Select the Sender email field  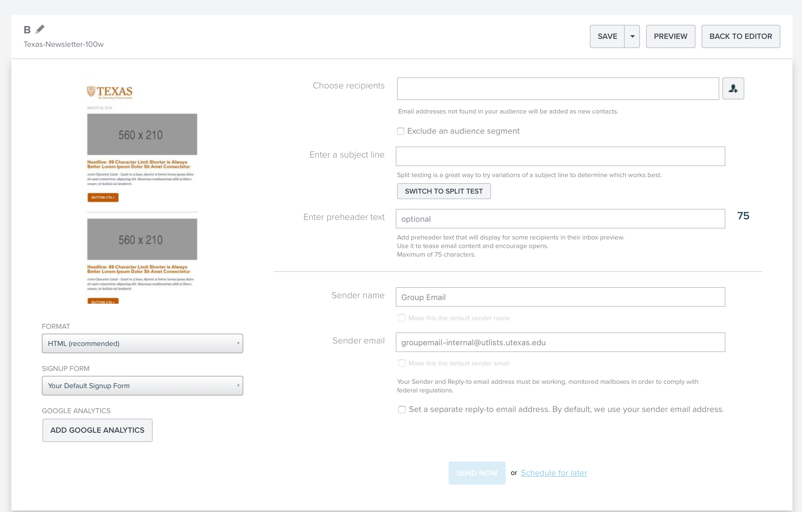click(x=561, y=342)
